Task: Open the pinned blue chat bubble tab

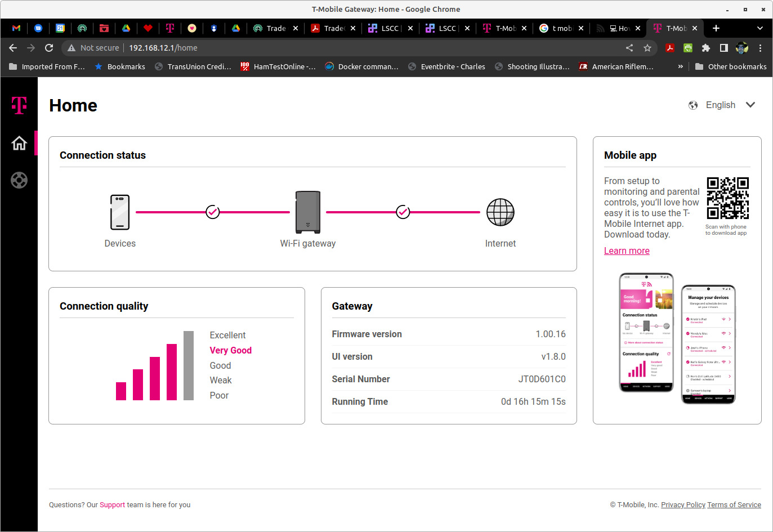Action: 38,28
